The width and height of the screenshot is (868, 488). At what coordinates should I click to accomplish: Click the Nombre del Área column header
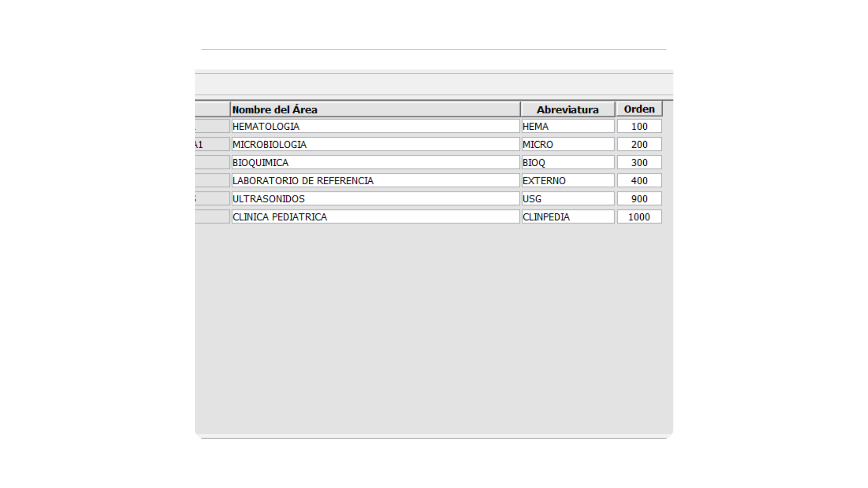[375, 109]
